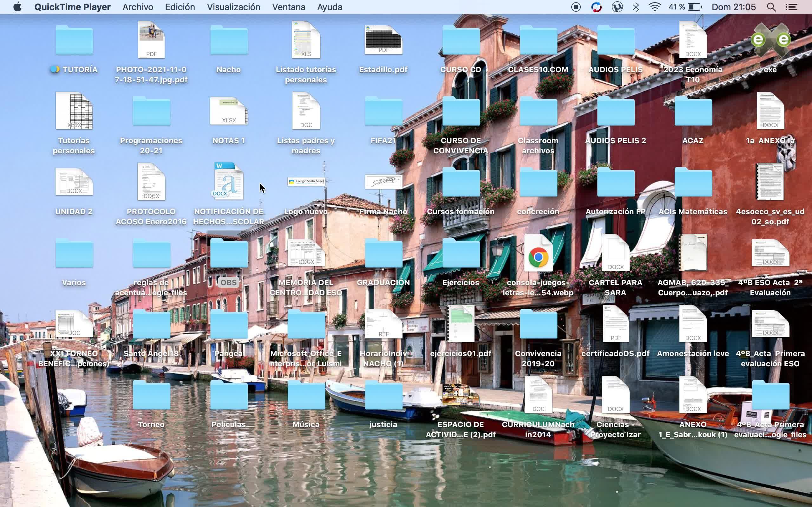
Task: Click the red sync status icon in menu bar
Action: 596,7
